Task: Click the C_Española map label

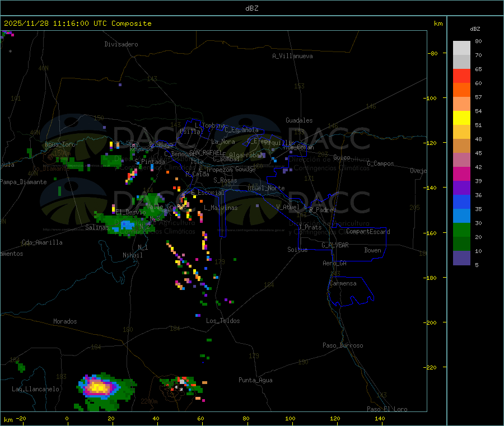Action: [x=242, y=130]
